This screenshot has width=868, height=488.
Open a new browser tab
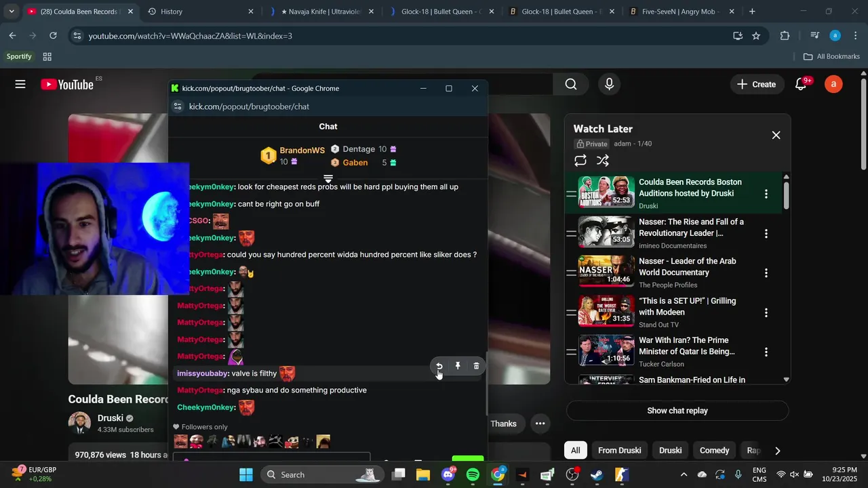pos(752,12)
